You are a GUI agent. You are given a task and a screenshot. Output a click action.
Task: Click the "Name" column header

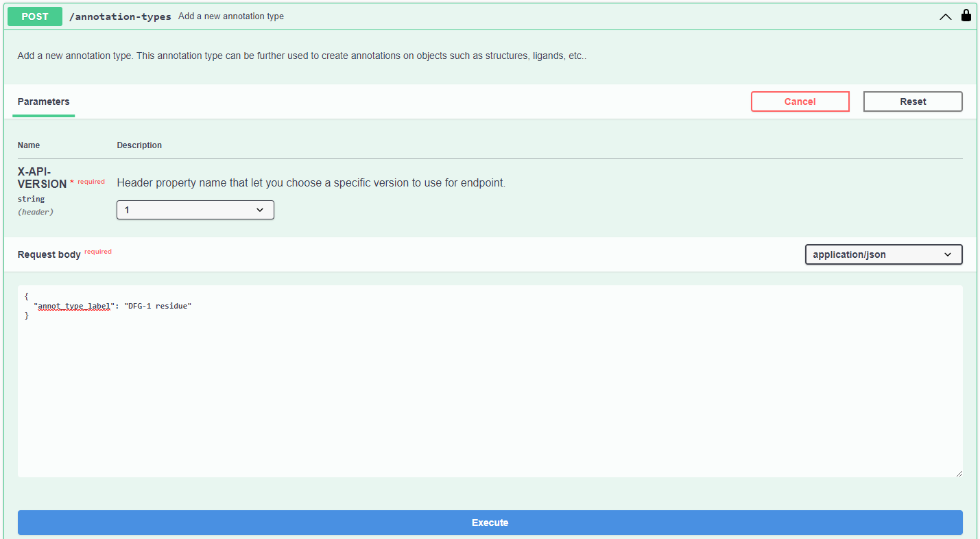coord(29,145)
